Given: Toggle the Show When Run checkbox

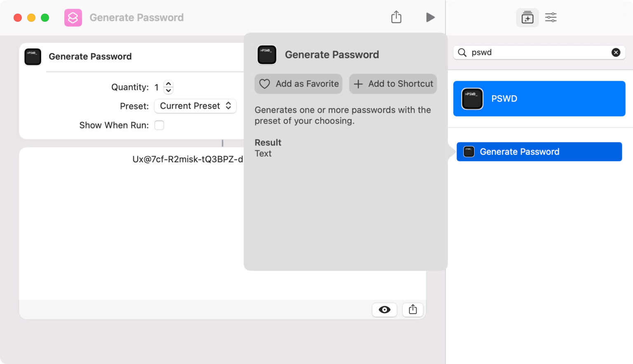Looking at the screenshot, I should (159, 125).
